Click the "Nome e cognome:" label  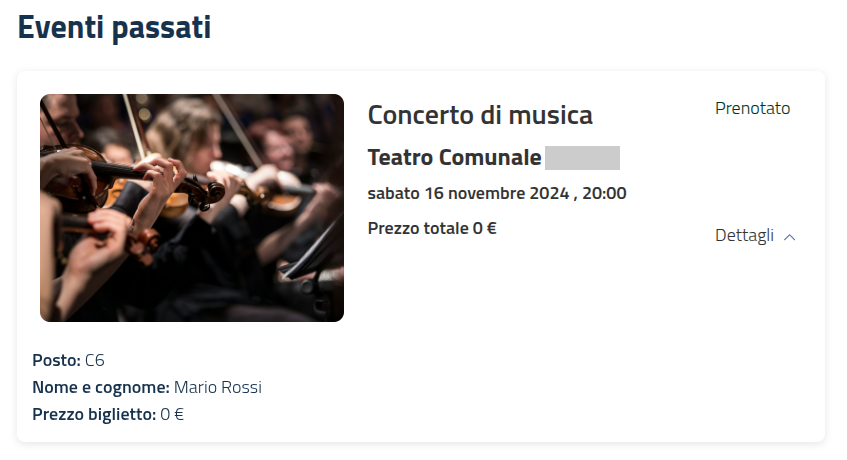pos(100,387)
